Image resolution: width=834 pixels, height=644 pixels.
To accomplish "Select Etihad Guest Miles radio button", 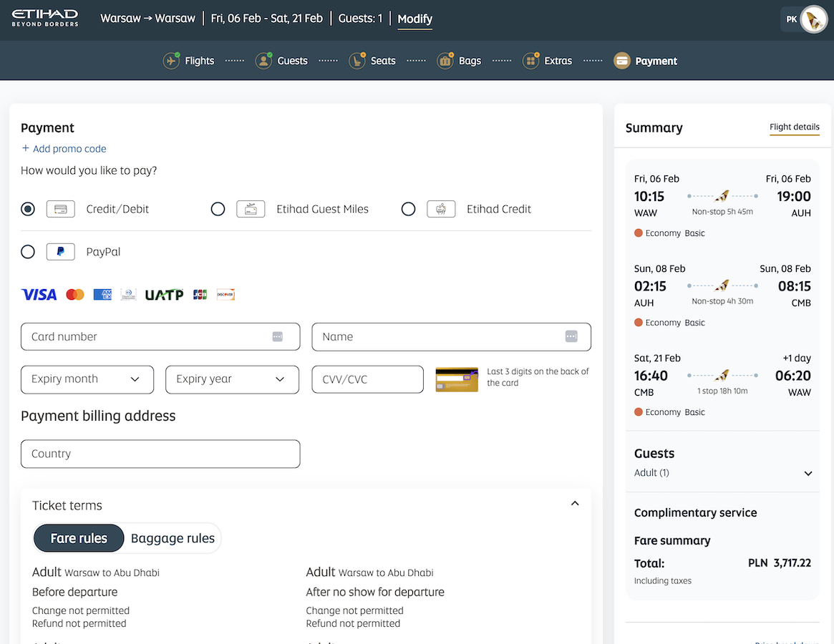I will coord(218,209).
